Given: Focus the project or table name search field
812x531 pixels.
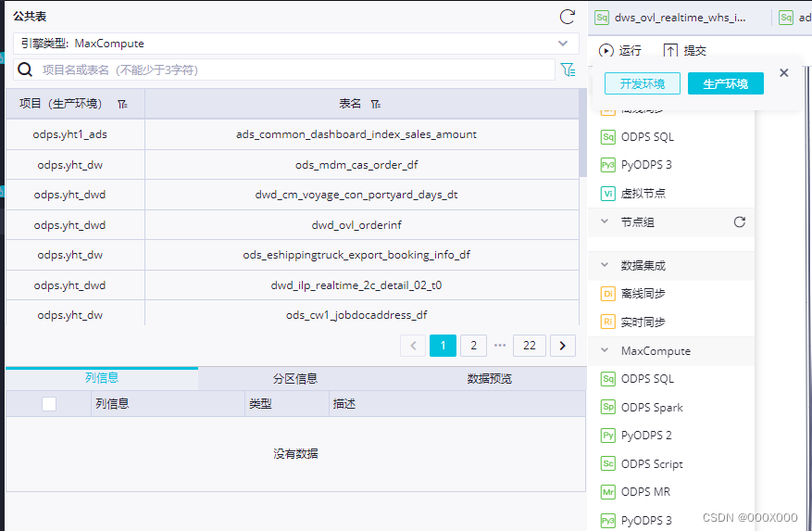Looking at the screenshot, I should [x=298, y=70].
